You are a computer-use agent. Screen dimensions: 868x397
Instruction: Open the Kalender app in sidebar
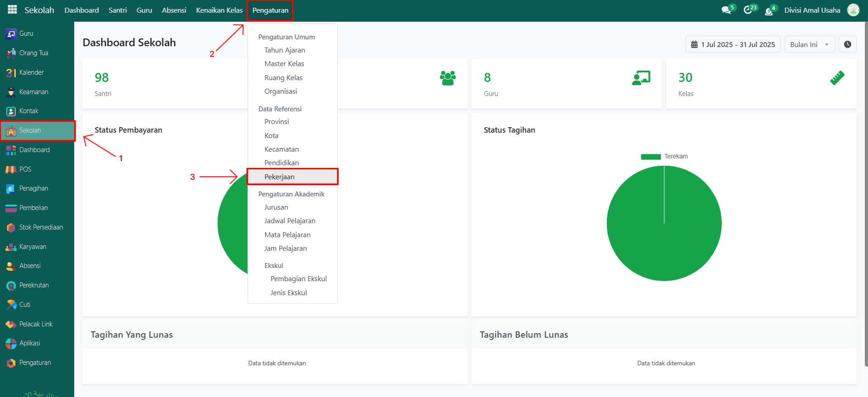31,72
